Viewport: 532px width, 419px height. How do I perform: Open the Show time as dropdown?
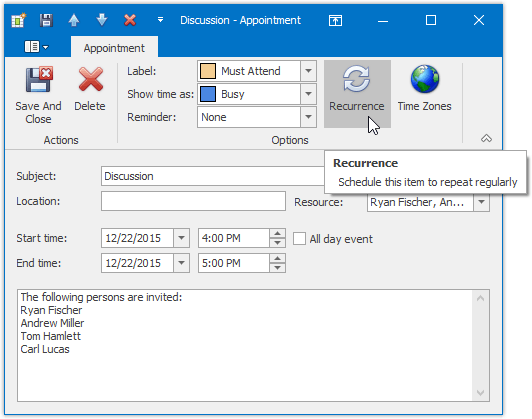(x=308, y=94)
